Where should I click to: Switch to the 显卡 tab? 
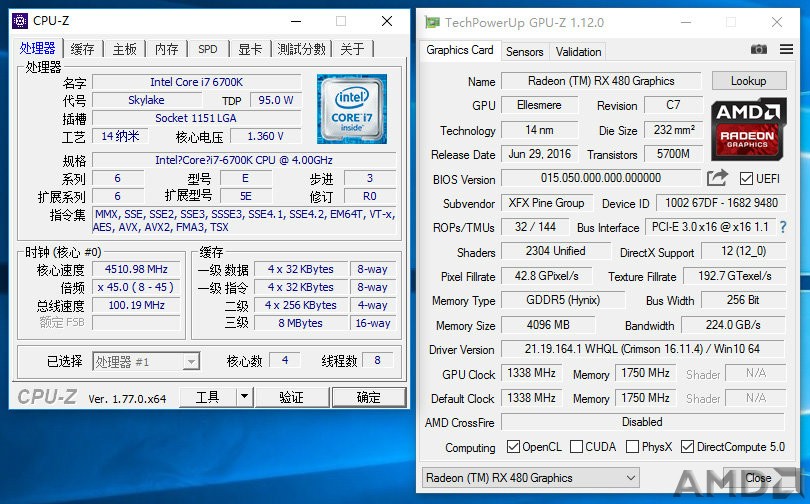click(x=250, y=49)
